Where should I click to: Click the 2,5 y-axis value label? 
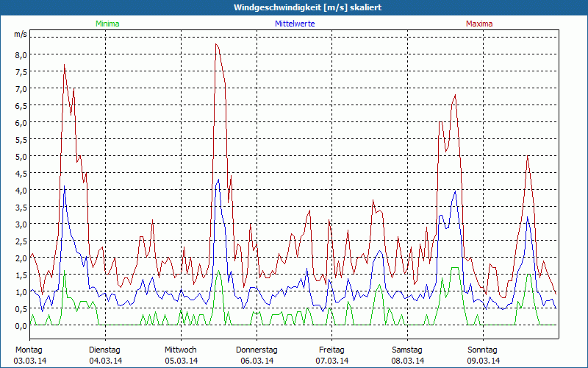click(x=20, y=241)
